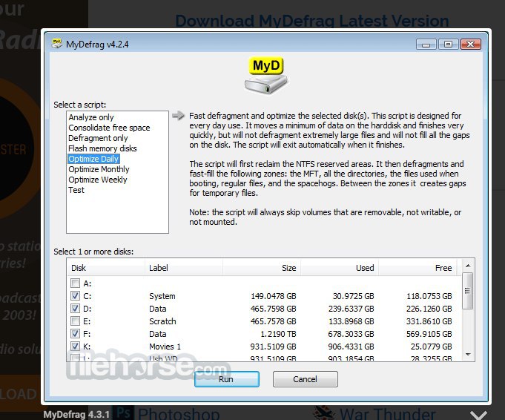Screen dimensions: 505x420
Task: Open the Photoshop link in background page
Action: [x=179, y=413]
